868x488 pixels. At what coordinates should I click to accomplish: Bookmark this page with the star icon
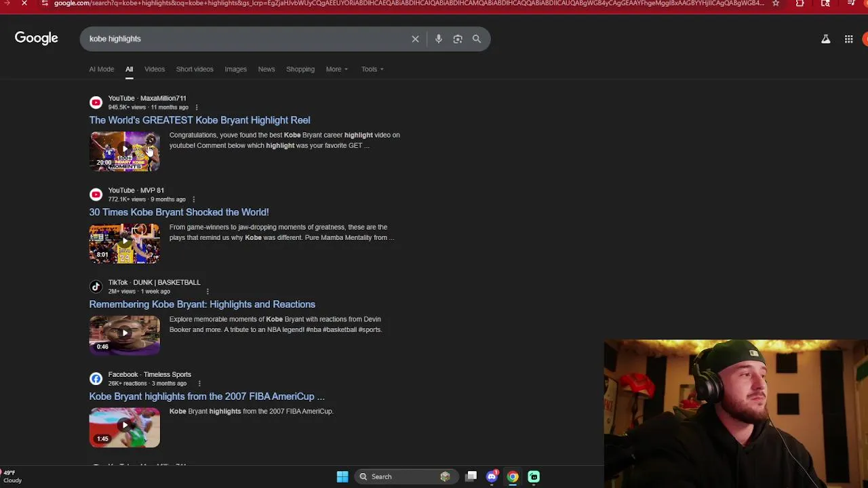[776, 3]
